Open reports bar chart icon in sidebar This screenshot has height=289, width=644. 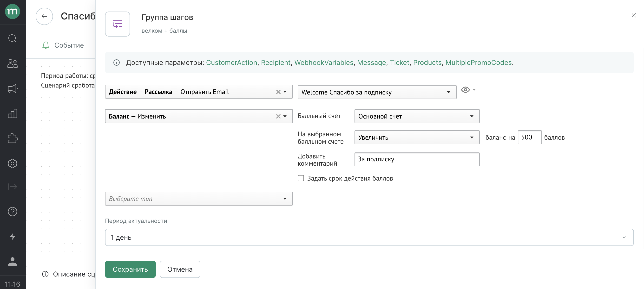coord(13,113)
